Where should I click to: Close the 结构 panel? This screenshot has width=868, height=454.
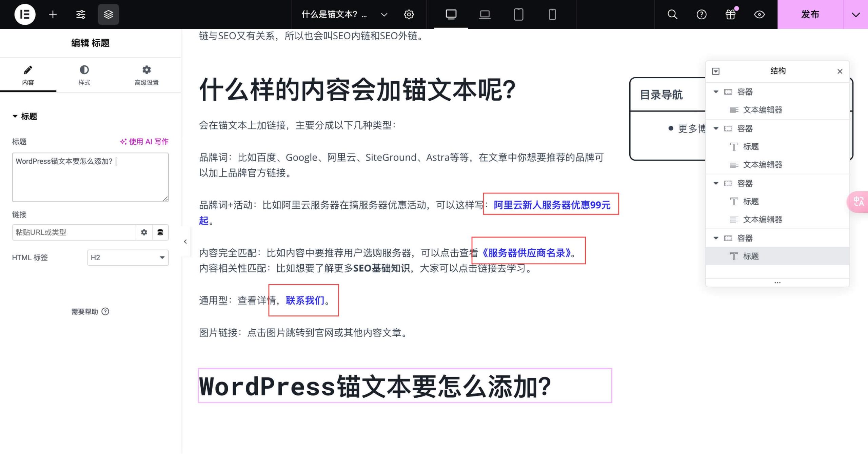click(840, 71)
